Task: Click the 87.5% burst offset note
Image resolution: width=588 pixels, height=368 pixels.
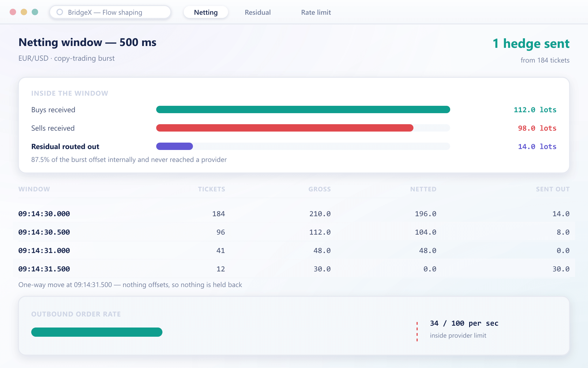Action: [x=129, y=160]
